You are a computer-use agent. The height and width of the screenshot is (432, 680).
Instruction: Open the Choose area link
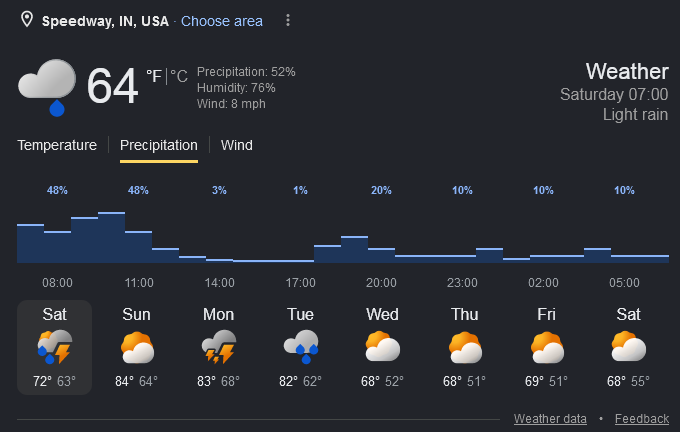click(x=222, y=21)
